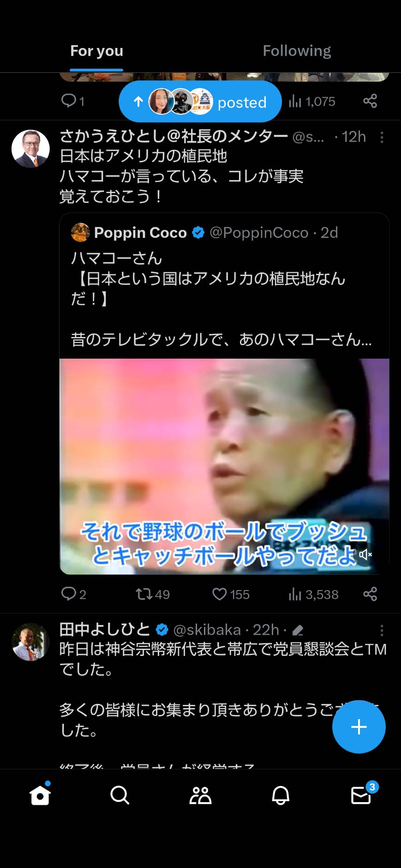The image size is (401, 868).
Task: Play the Hamako video thumbnail
Action: pos(224,466)
